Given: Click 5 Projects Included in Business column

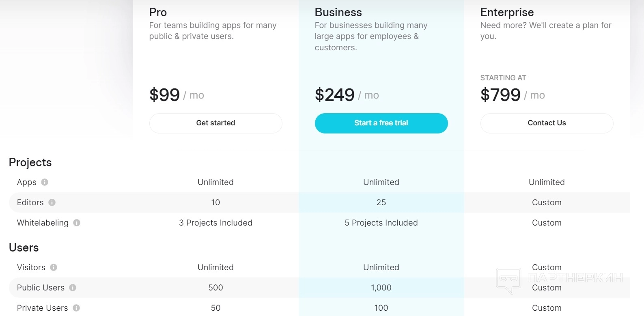Looking at the screenshot, I should tap(381, 223).
